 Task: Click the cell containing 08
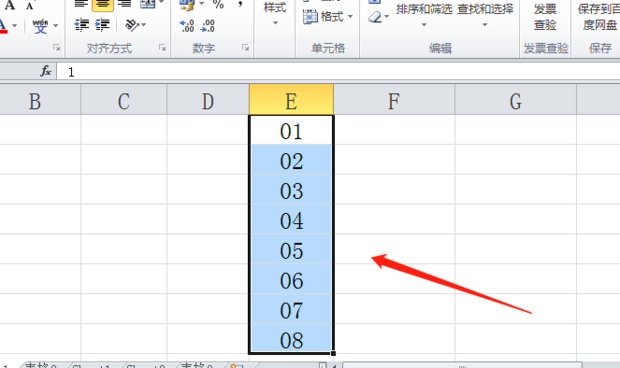291,339
